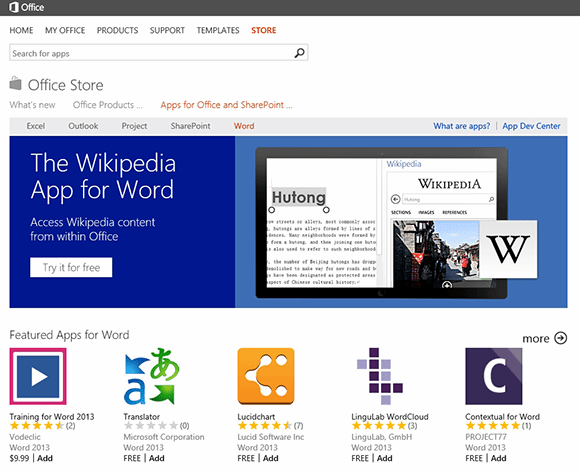Add the Lucidchart app
The image size is (580, 473).
pyautogui.click(x=270, y=458)
